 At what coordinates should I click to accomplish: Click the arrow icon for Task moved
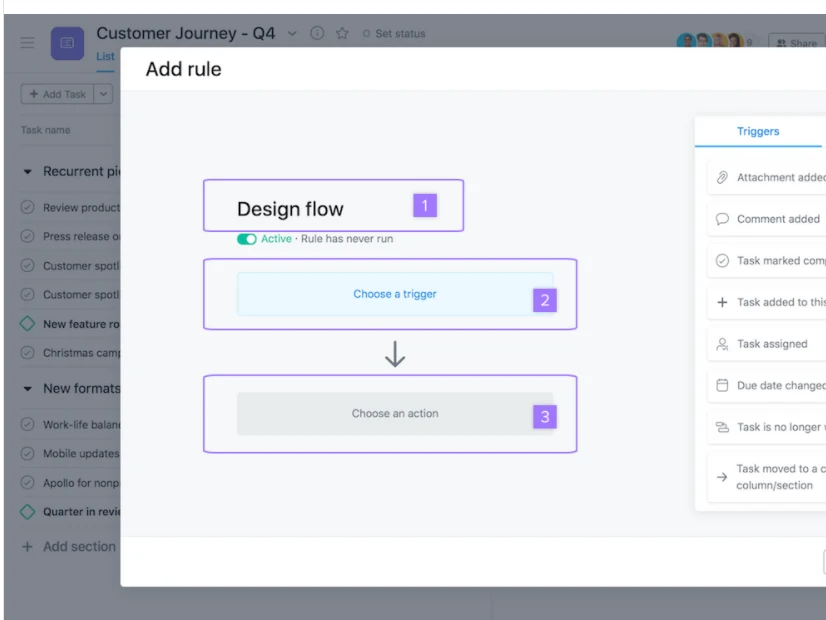pos(722,477)
